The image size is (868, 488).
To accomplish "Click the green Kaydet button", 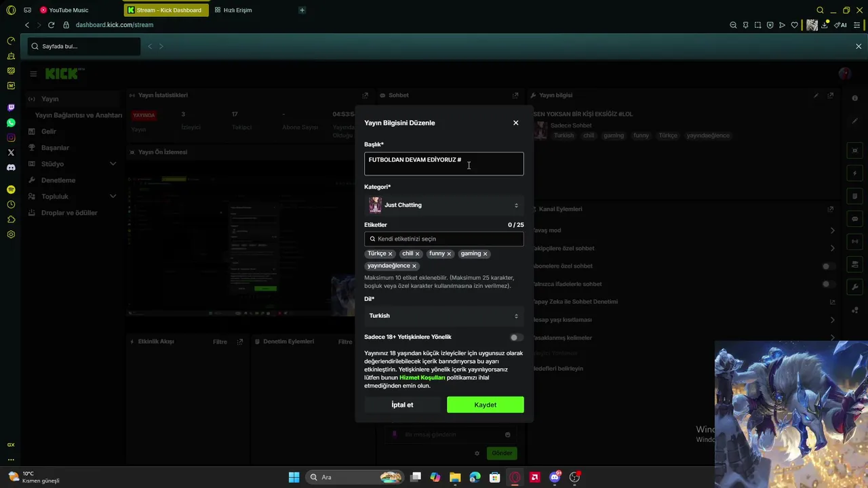I will 485,405.
